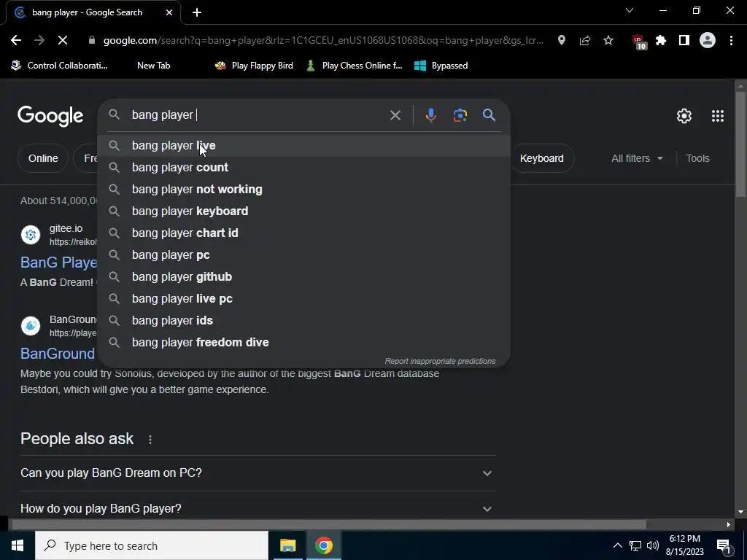Start voice search with the microphone icon

[x=430, y=115]
